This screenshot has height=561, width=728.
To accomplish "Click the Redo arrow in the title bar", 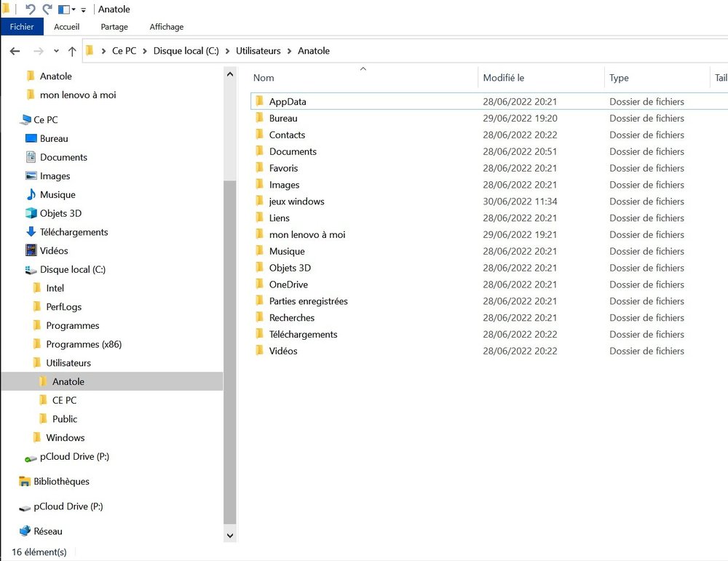I will [x=47, y=9].
